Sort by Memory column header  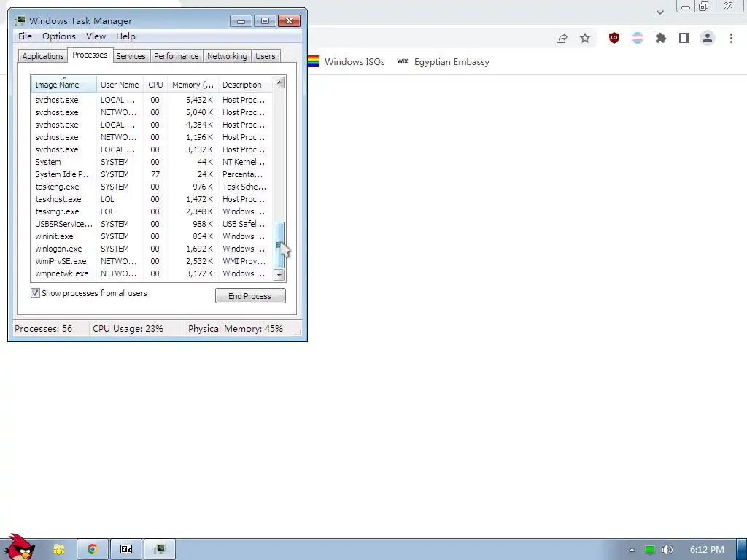[x=193, y=85]
